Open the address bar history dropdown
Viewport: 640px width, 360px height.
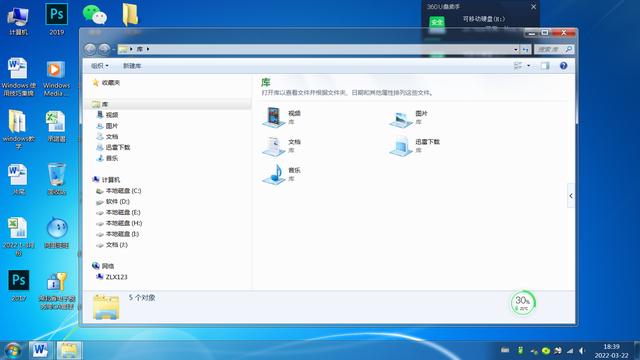tap(516, 49)
